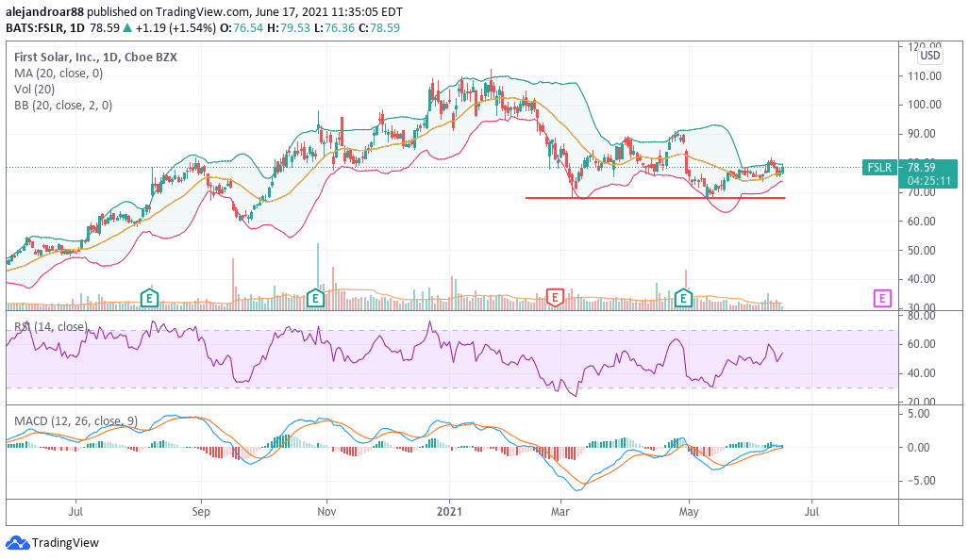This screenshot has width=969, height=560.
Task: Click the RSI 40.00 axis label
Action: 921,373
